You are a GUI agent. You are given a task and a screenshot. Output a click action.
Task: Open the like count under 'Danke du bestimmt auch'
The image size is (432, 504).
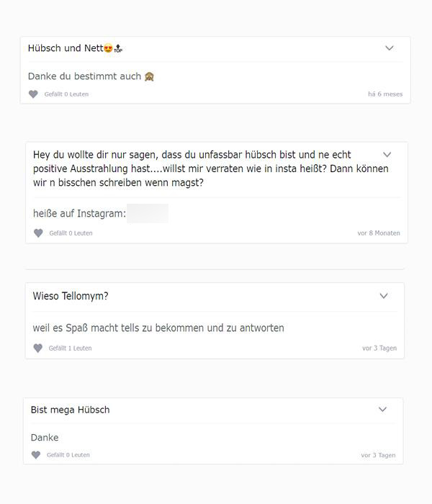(x=66, y=94)
